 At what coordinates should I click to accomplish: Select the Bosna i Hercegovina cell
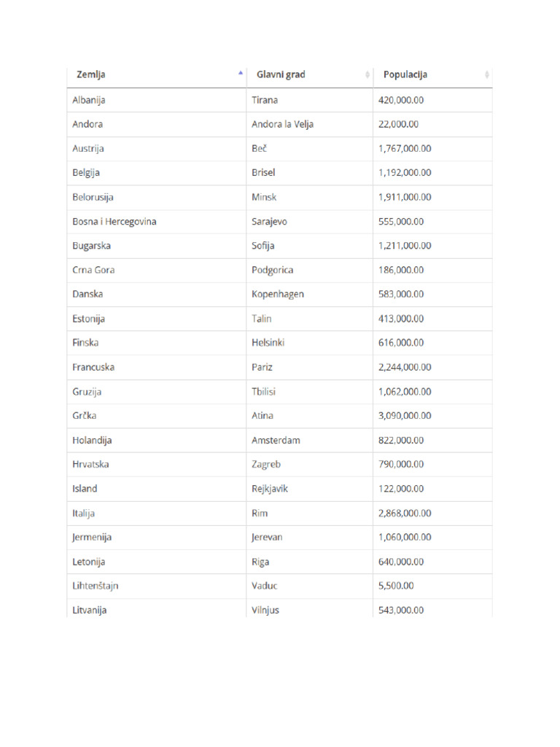pos(114,221)
